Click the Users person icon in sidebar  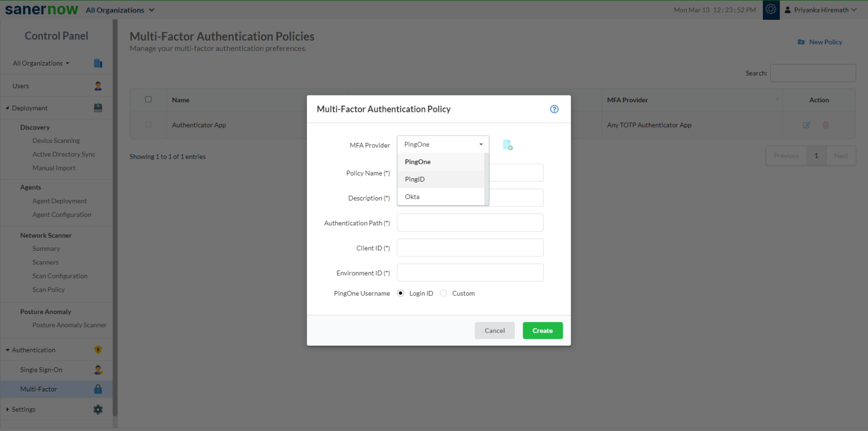pos(98,86)
